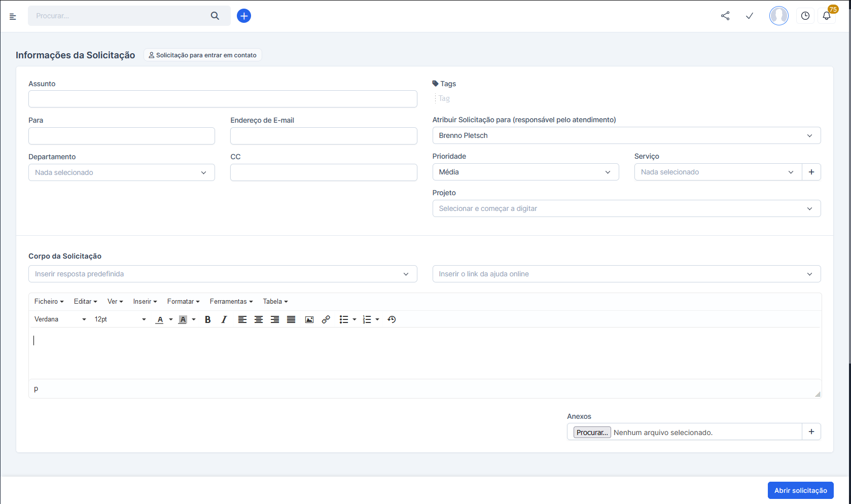Toggle bold formatting in editor
The width and height of the screenshot is (851, 504).
click(207, 319)
